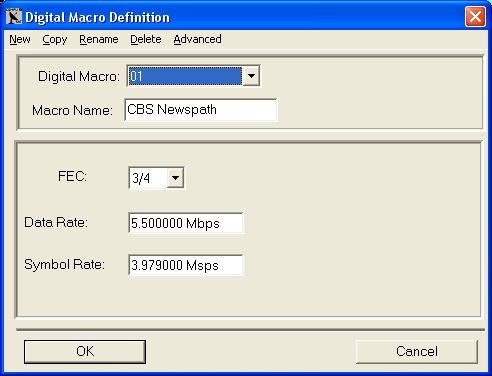This screenshot has width=492, height=376.
Task: Open the New menu
Action: (x=20, y=39)
